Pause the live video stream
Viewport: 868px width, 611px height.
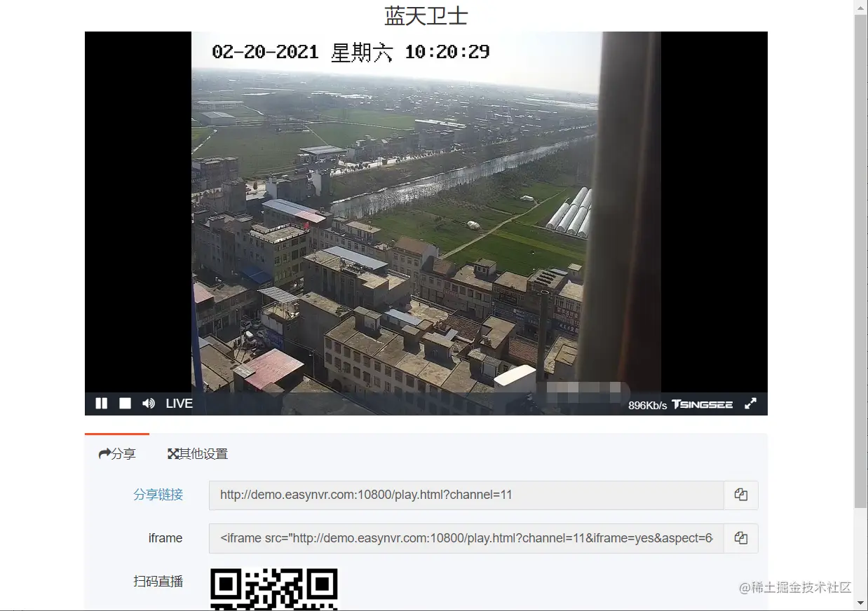pyautogui.click(x=101, y=403)
